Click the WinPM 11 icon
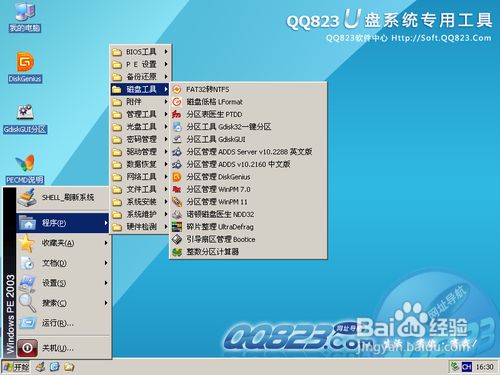The height and width of the screenshot is (375, 500). [177, 202]
